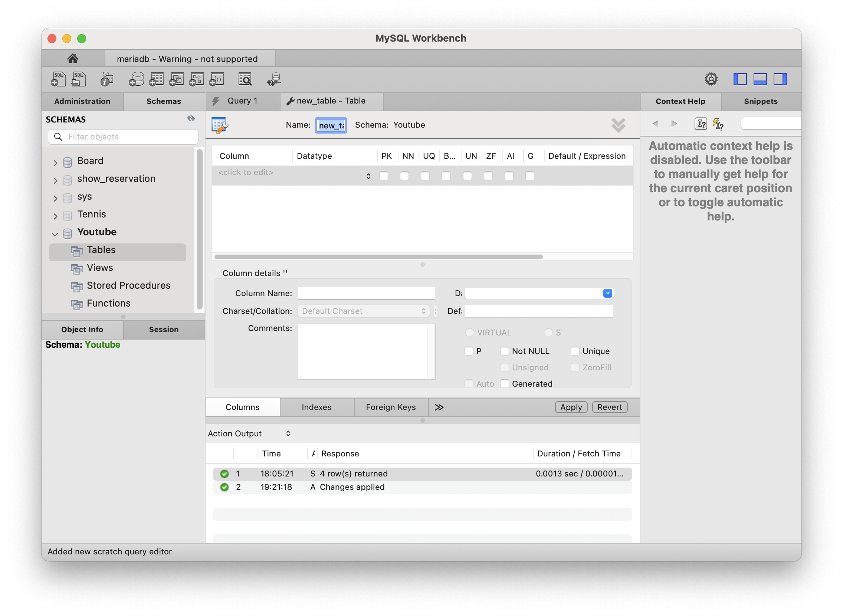
Task: Refresh the schemas list icon
Action: coord(191,119)
